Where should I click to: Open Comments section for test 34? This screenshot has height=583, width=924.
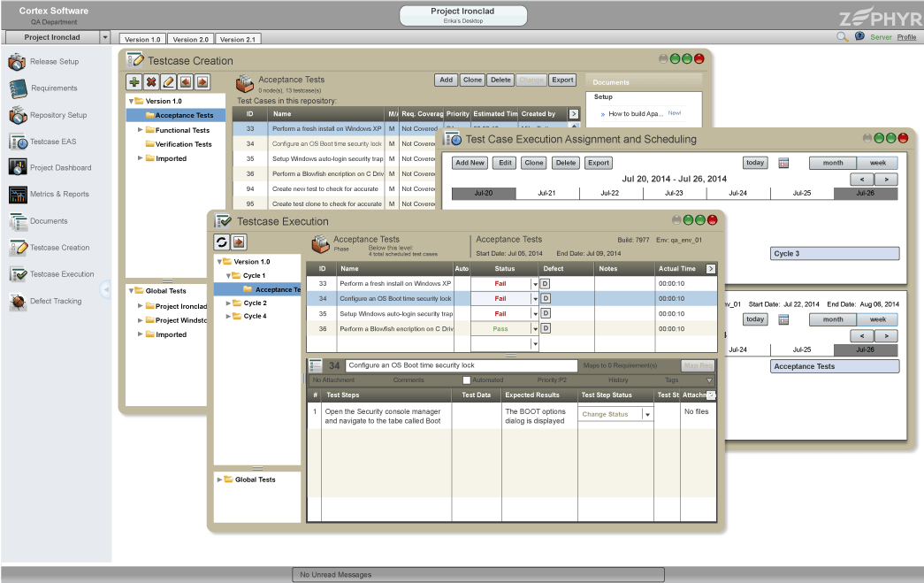point(409,380)
